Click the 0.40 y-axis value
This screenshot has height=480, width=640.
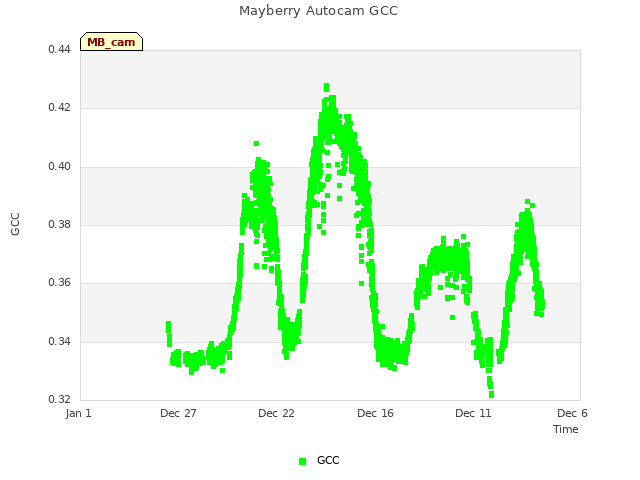pos(60,167)
